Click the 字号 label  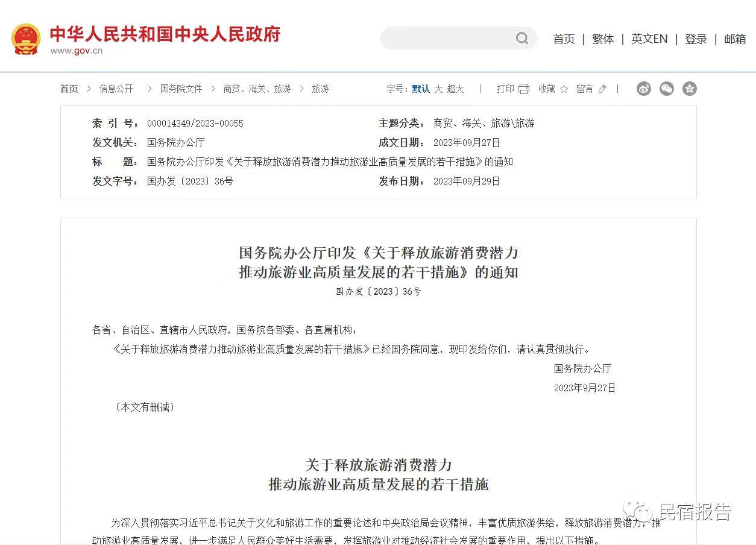coord(397,89)
